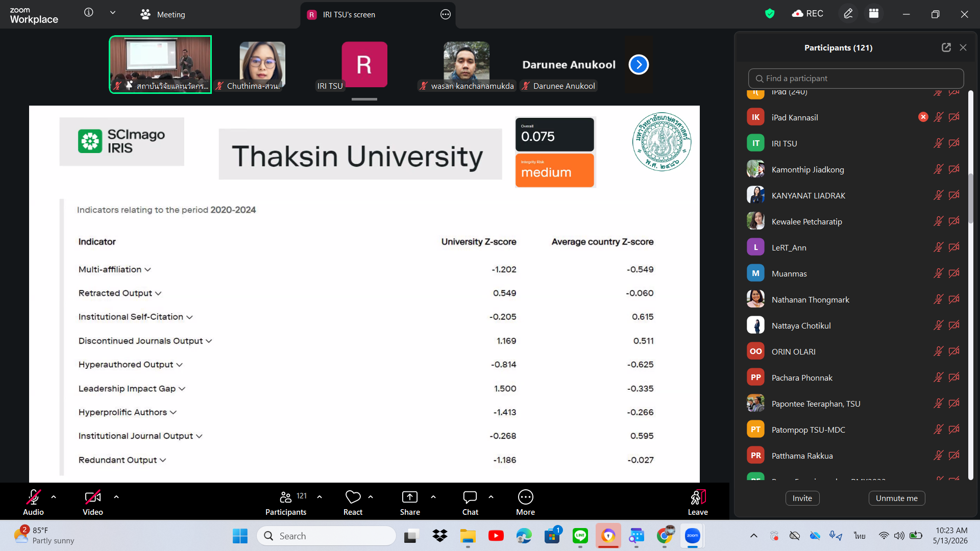Expand Audio settings caret

click(x=54, y=496)
